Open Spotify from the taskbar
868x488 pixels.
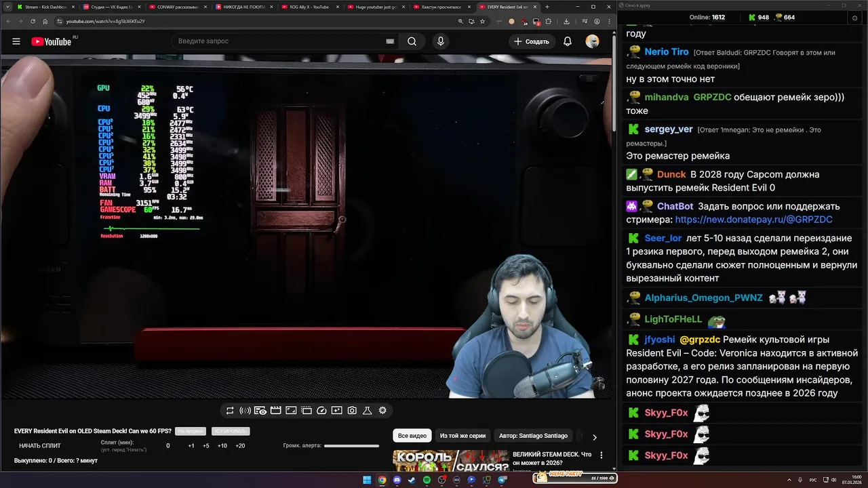coord(427,480)
